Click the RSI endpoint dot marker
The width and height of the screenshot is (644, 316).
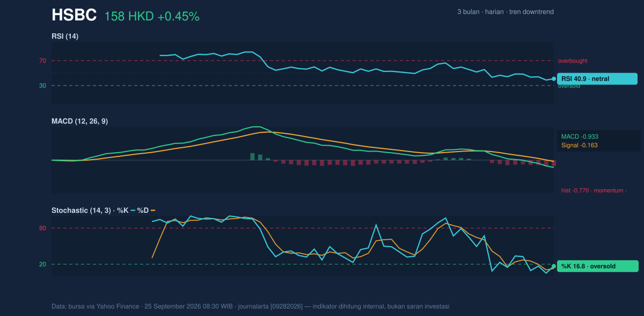pyautogui.click(x=554, y=78)
